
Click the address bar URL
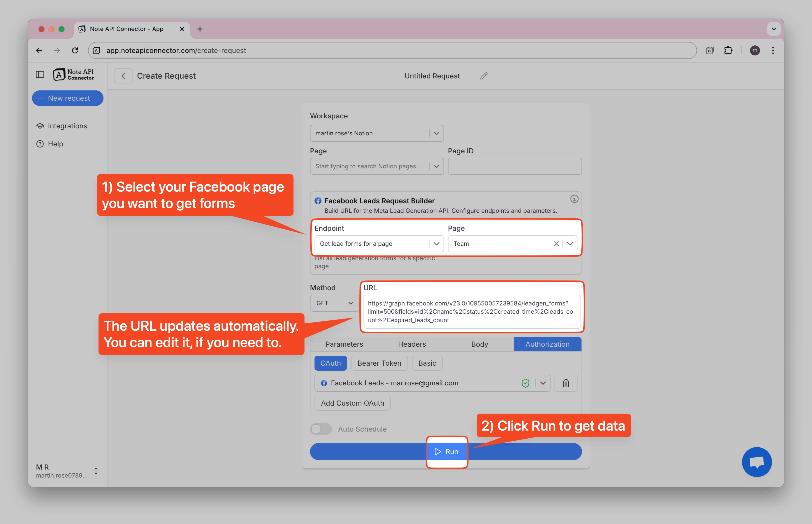[176, 50]
